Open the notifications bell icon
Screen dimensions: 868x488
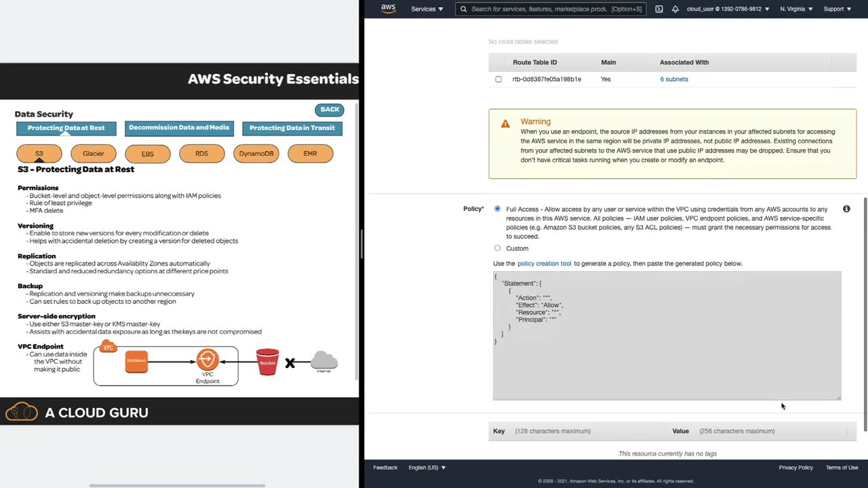pos(675,9)
